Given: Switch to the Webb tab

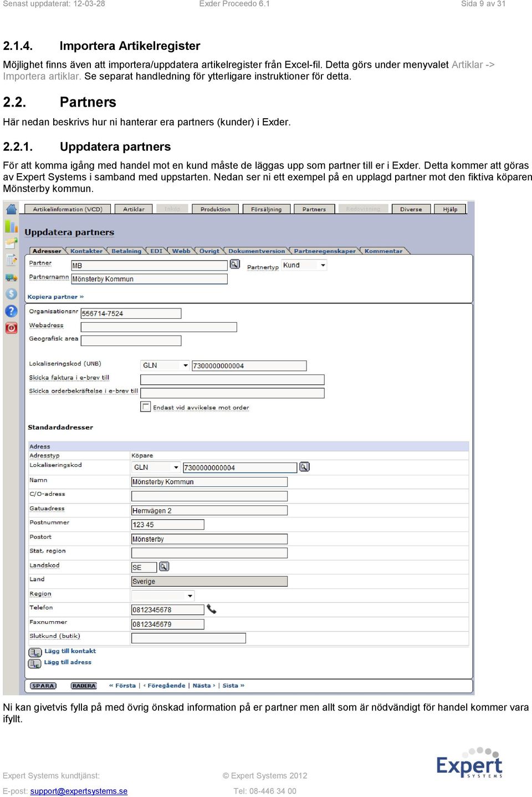Looking at the screenshot, I should pos(181,251).
